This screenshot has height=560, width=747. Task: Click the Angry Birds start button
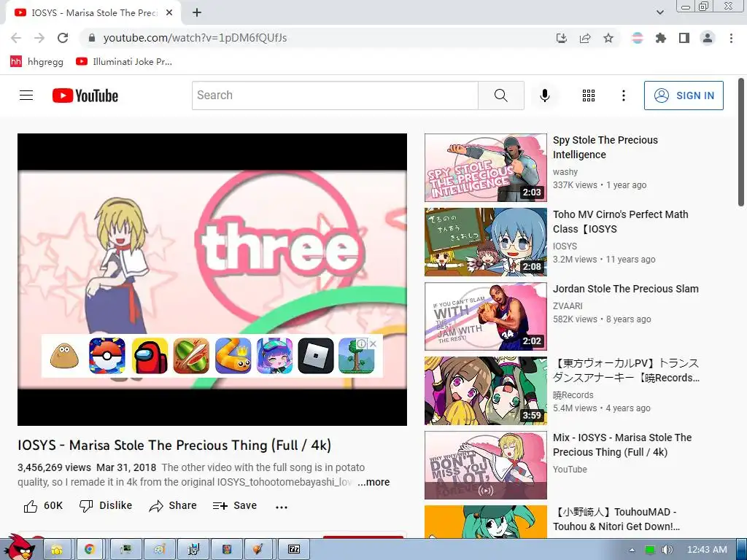pyautogui.click(x=20, y=547)
